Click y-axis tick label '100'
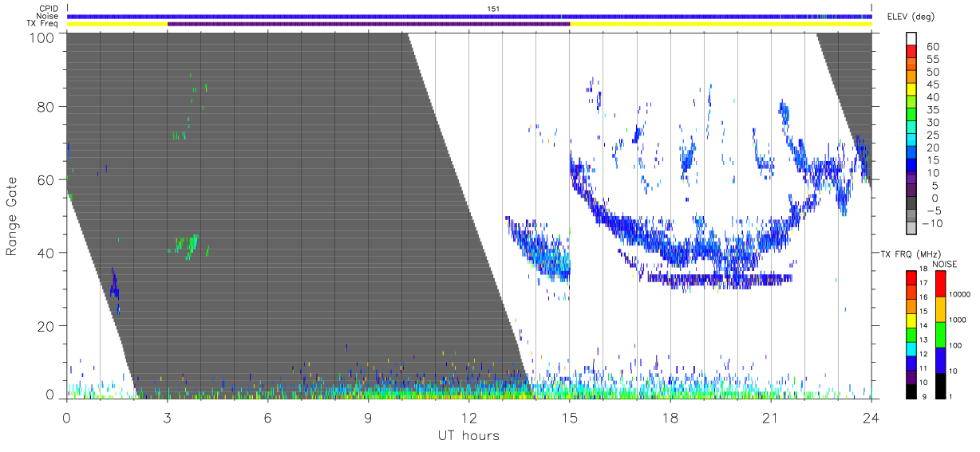980x452 pixels. (x=42, y=37)
